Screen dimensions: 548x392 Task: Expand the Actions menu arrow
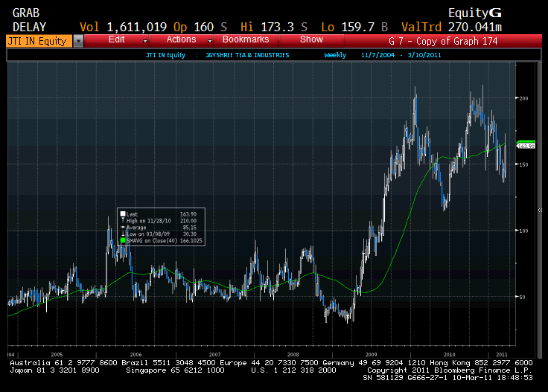pyautogui.click(x=210, y=41)
